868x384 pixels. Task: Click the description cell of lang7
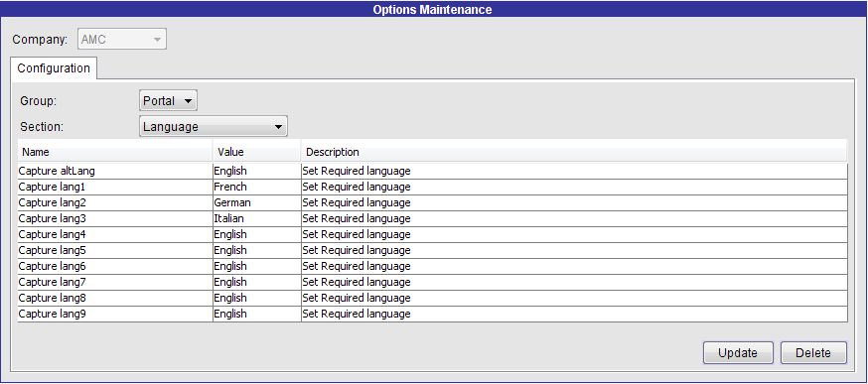[574, 282]
